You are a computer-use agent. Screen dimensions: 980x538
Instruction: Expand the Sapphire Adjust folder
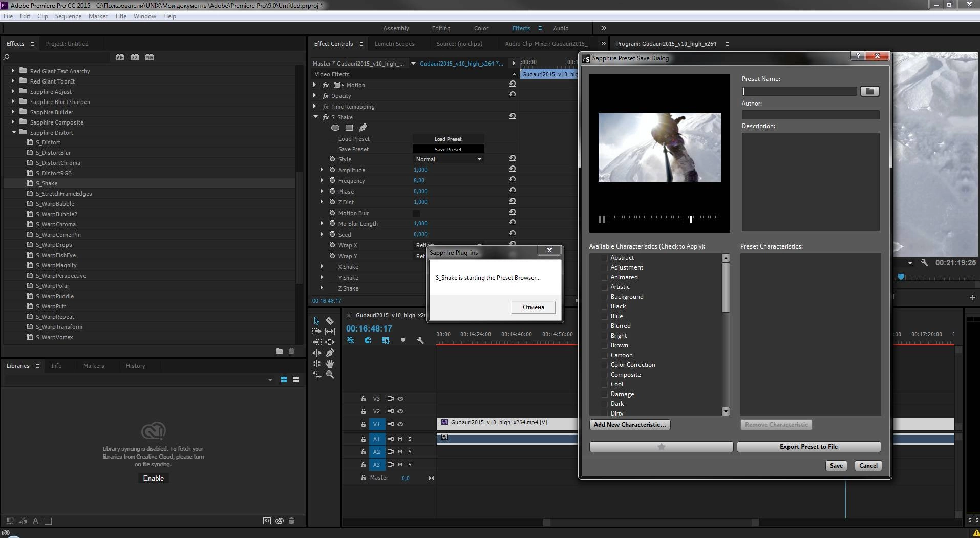coord(13,91)
